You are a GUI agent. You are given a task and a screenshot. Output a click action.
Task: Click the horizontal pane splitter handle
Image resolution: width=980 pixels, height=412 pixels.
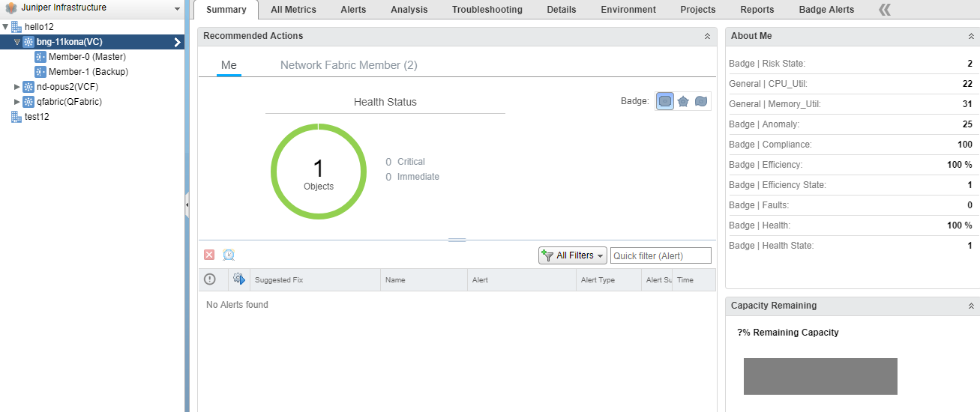[457, 240]
